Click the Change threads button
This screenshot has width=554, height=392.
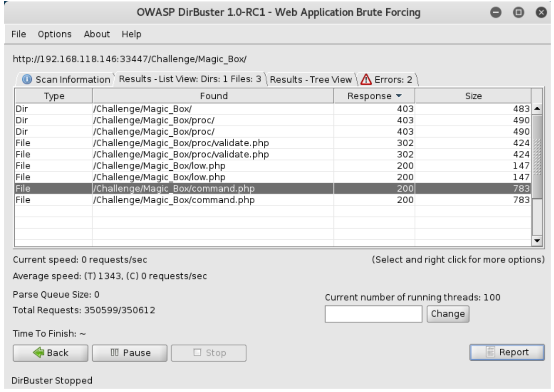tap(448, 314)
